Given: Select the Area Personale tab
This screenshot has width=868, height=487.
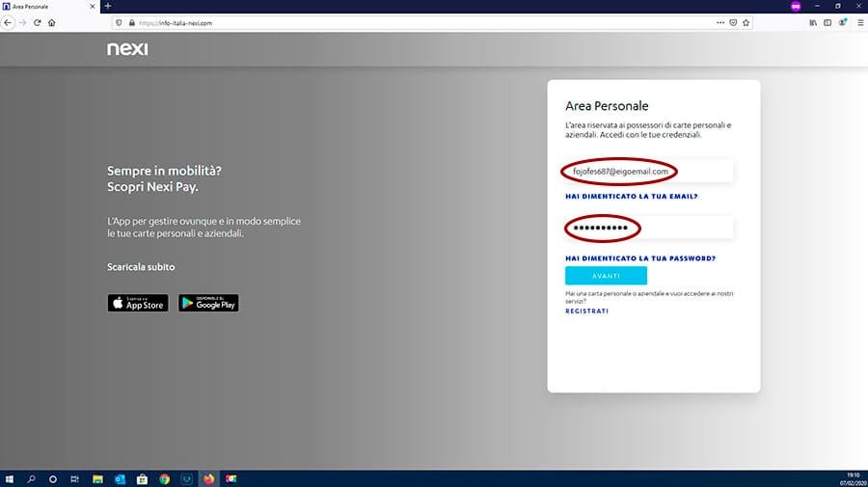Looking at the screenshot, I should (50, 7).
